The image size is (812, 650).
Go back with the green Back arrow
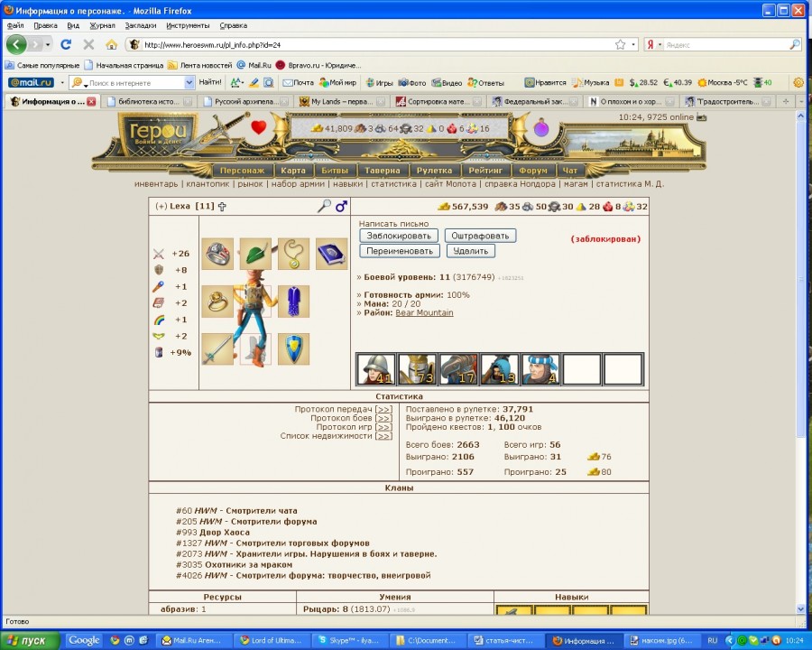[x=16, y=44]
